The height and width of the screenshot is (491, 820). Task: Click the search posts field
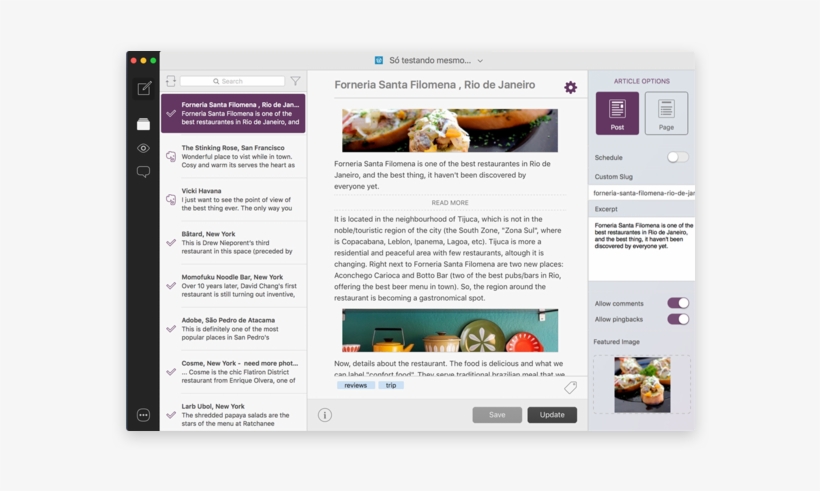232,81
